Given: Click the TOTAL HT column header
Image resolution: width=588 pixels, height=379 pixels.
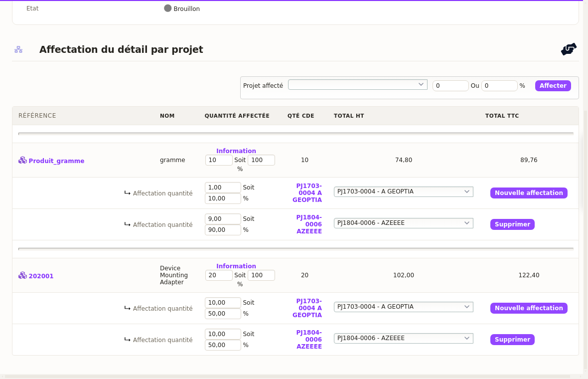Looking at the screenshot, I should tap(349, 116).
